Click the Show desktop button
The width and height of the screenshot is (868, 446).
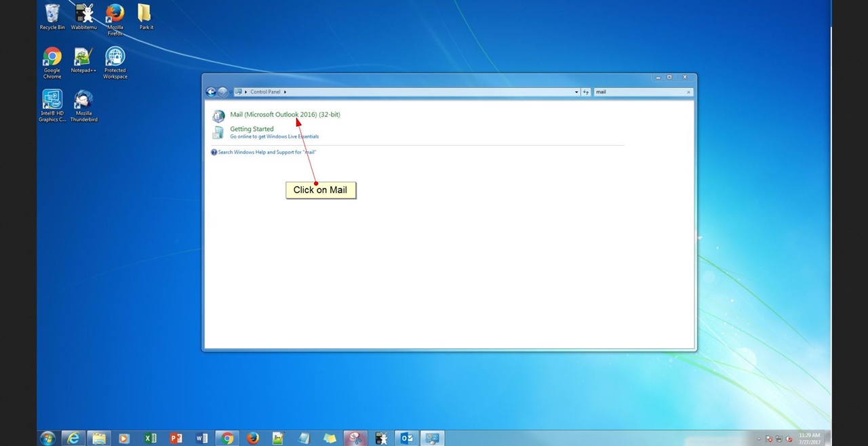pos(829,439)
